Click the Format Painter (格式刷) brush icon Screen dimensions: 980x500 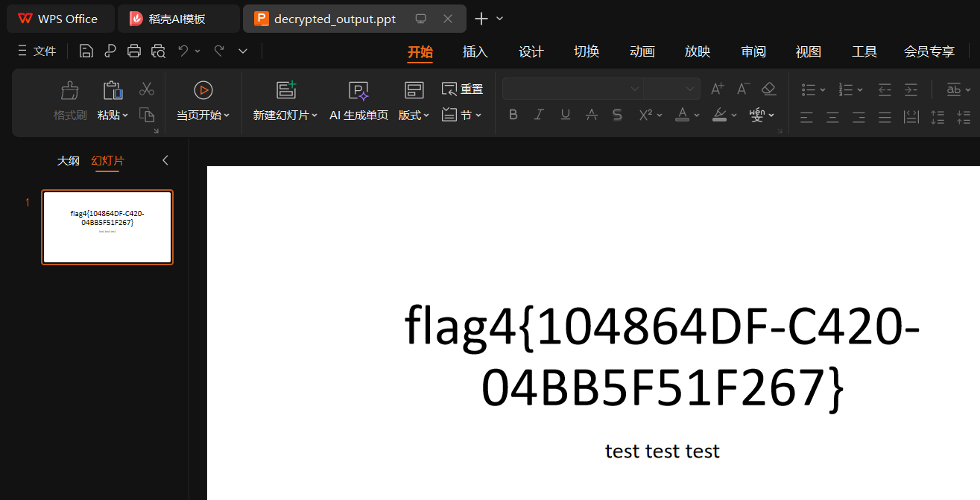pos(70,91)
